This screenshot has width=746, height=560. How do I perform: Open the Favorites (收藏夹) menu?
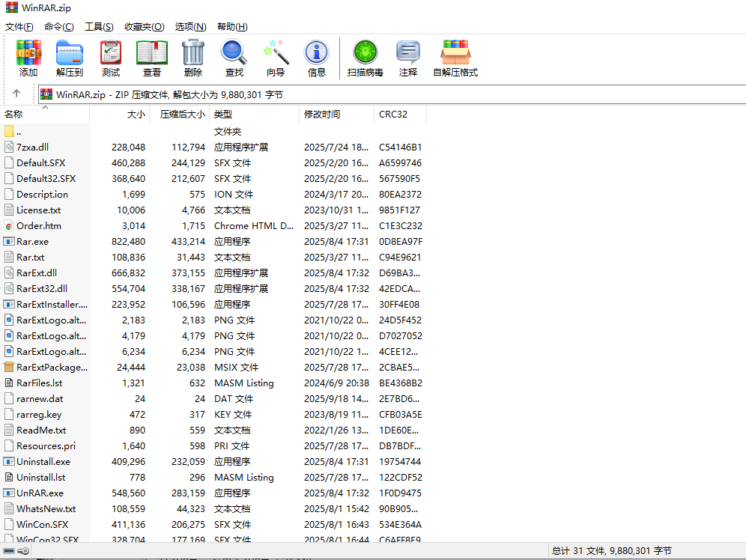click(144, 27)
